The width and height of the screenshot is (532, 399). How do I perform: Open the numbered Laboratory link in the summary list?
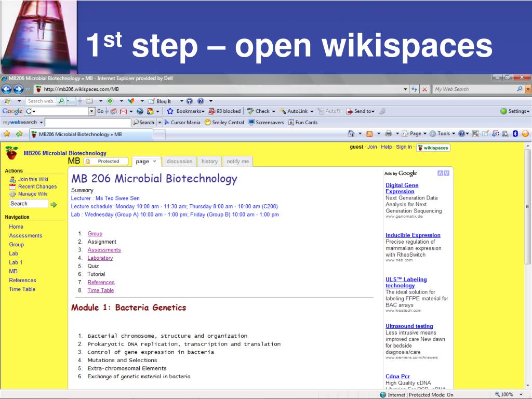(x=100, y=258)
